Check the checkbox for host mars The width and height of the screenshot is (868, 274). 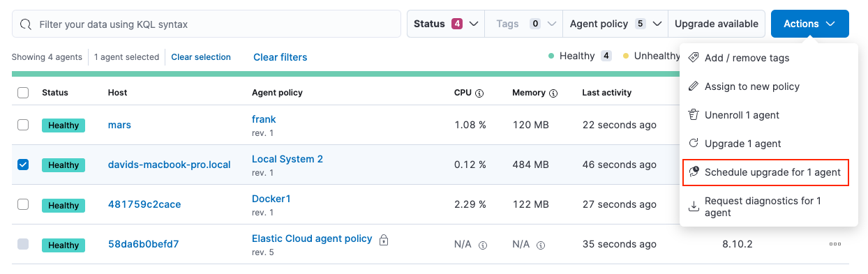click(23, 125)
